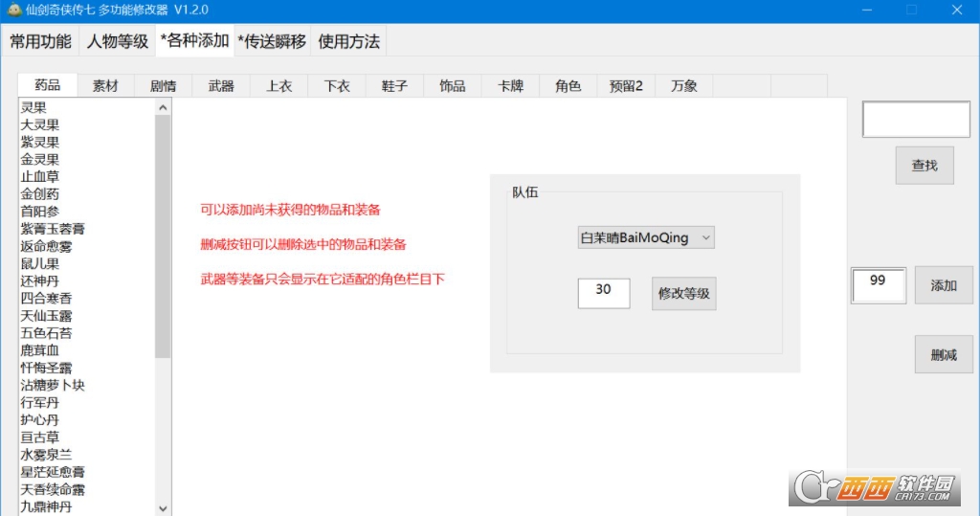Image resolution: width=980 pixels, height=516 pixels.
Task: Open the 剧情 category tab
Action: click(163, 86)
